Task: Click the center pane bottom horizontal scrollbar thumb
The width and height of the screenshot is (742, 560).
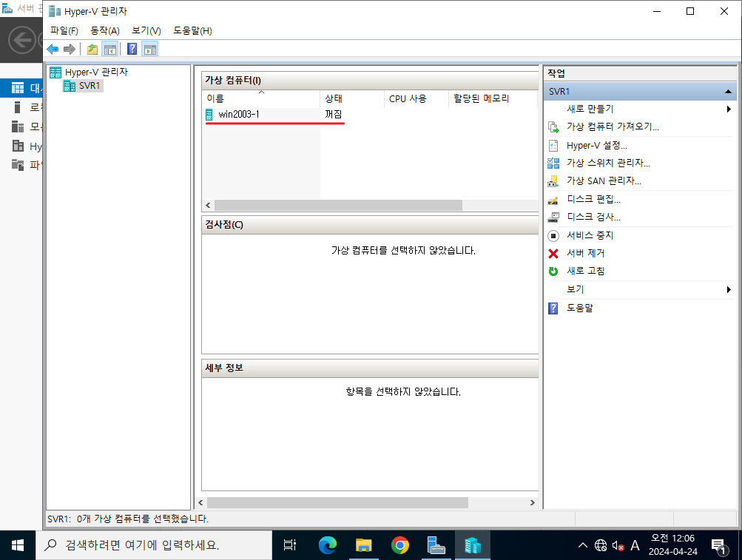Action: (337, 502)
